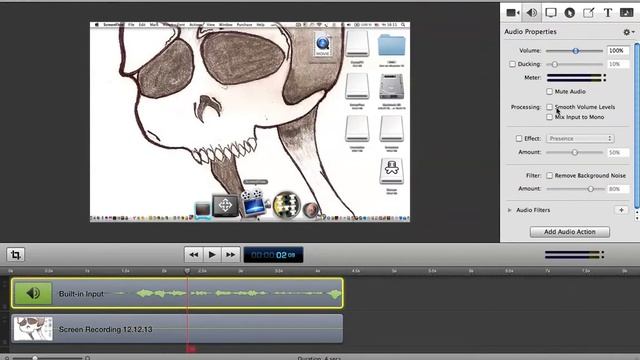Toggle the Effect checkbox
The width and height of the screenshot is (640, 360).
tap(519, 139)
